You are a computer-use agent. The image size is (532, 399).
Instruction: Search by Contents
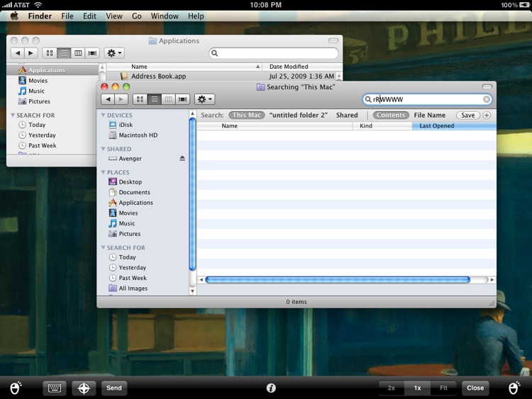point(391,116)
